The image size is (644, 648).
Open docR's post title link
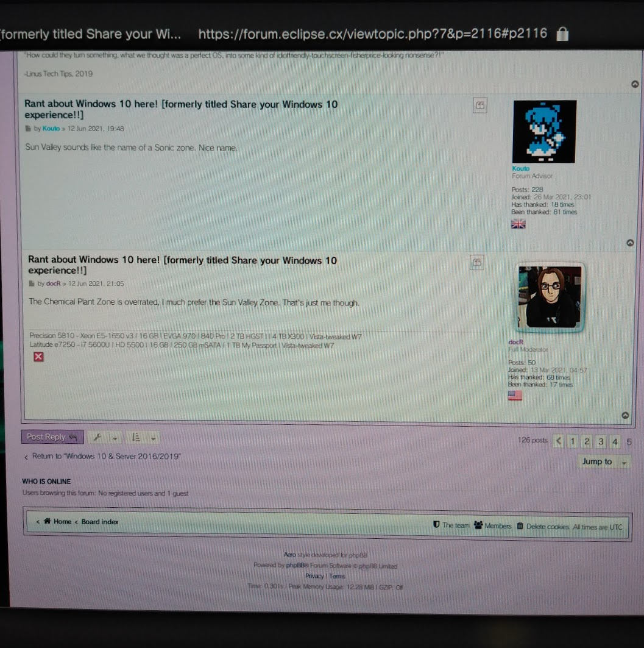183,265
